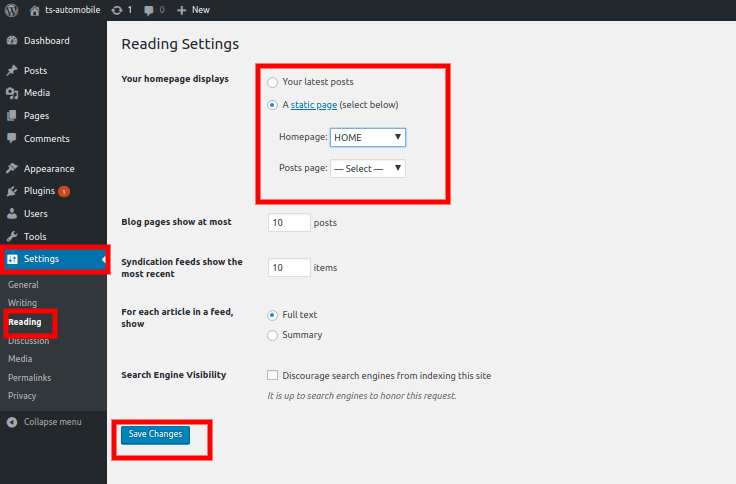
Task: Open the New content menu
Action: (193, 9)
